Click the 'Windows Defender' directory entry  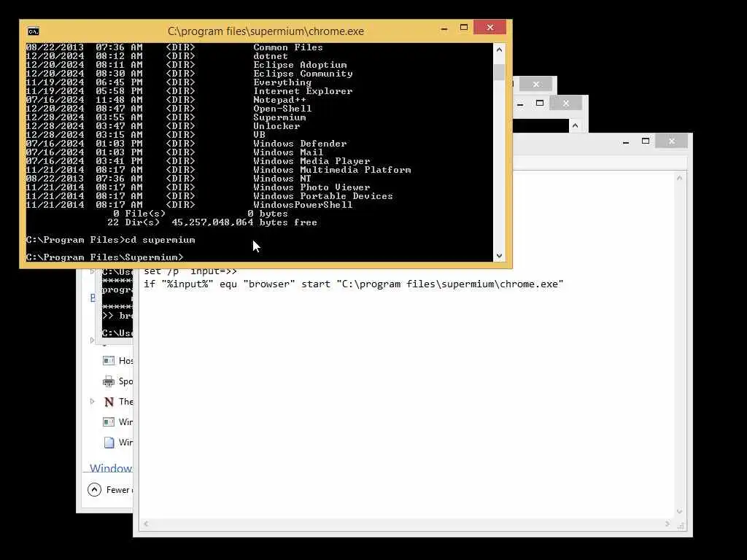pos(300,144)
